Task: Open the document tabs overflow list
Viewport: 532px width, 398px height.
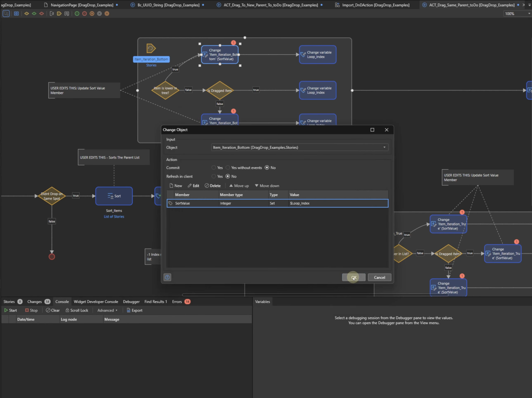Action: coord(530,5)
